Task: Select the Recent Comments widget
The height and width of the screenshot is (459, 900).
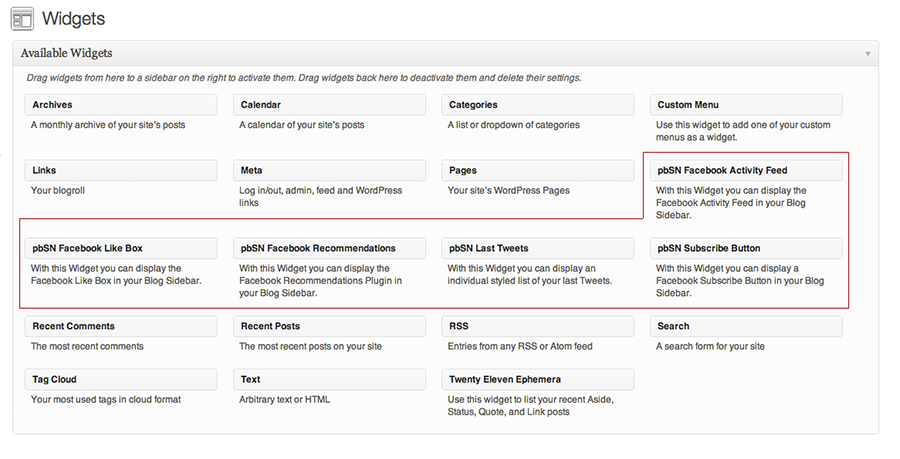Action: coord(121,327)
